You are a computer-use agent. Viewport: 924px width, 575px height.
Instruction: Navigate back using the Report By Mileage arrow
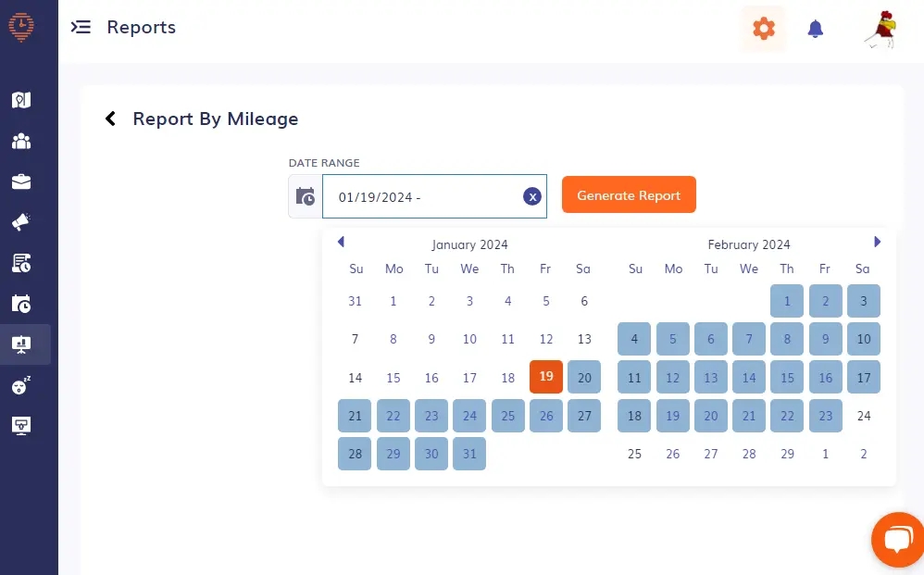[x=110, y=119]
